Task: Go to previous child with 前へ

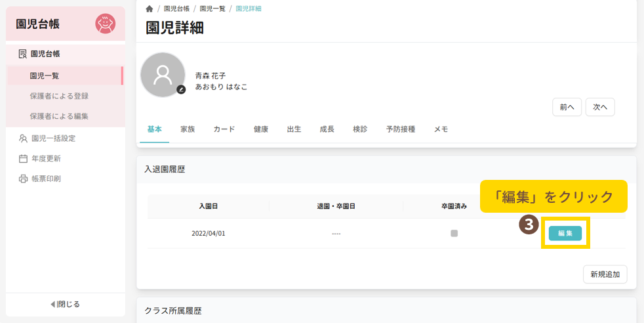Action: 567,107
